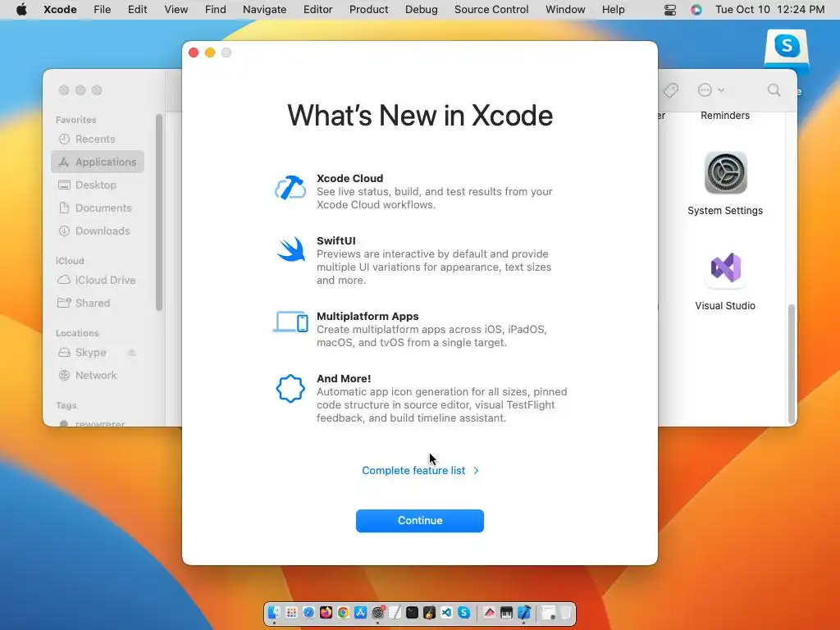
Task: Select Downloads in Finder sidebar
Action: [98, 231]
